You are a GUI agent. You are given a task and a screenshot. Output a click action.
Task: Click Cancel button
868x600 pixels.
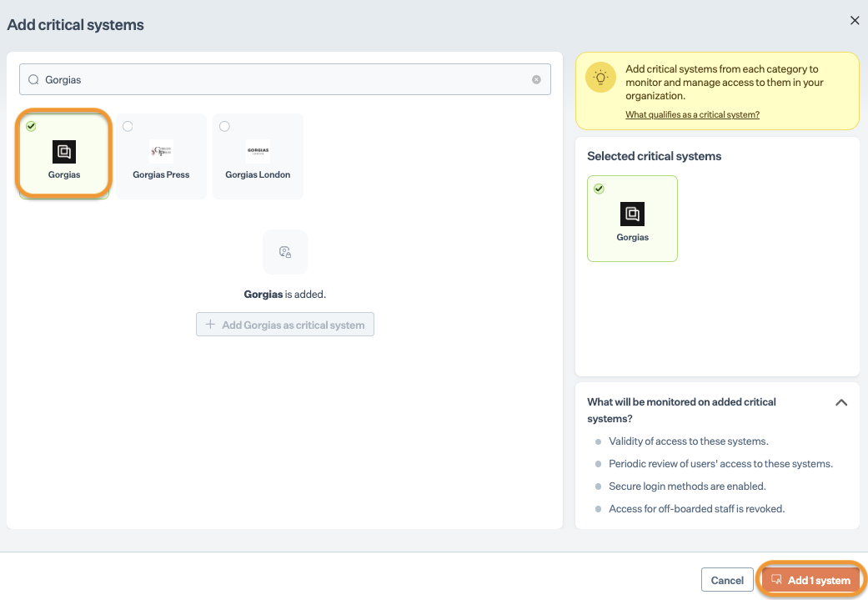(x=727, y=580)
